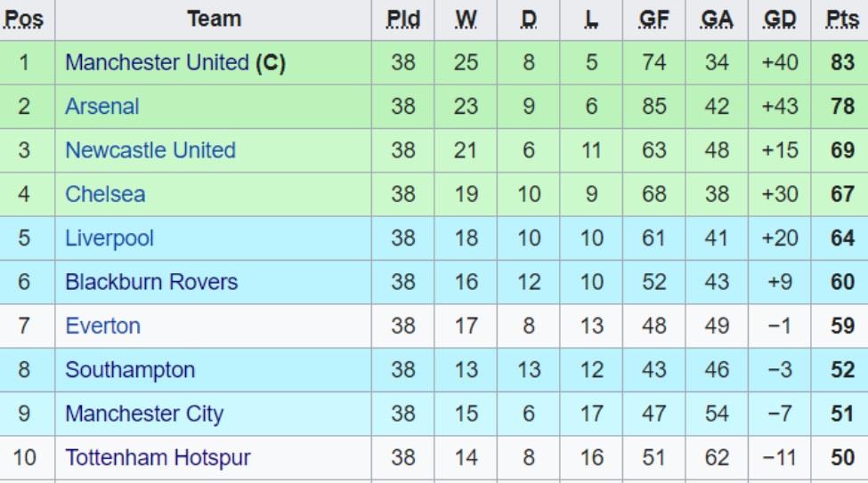The height and width of the screenshot is (483, 868).
Task: Open the Newcastle United link
Action: pos(150,150)
